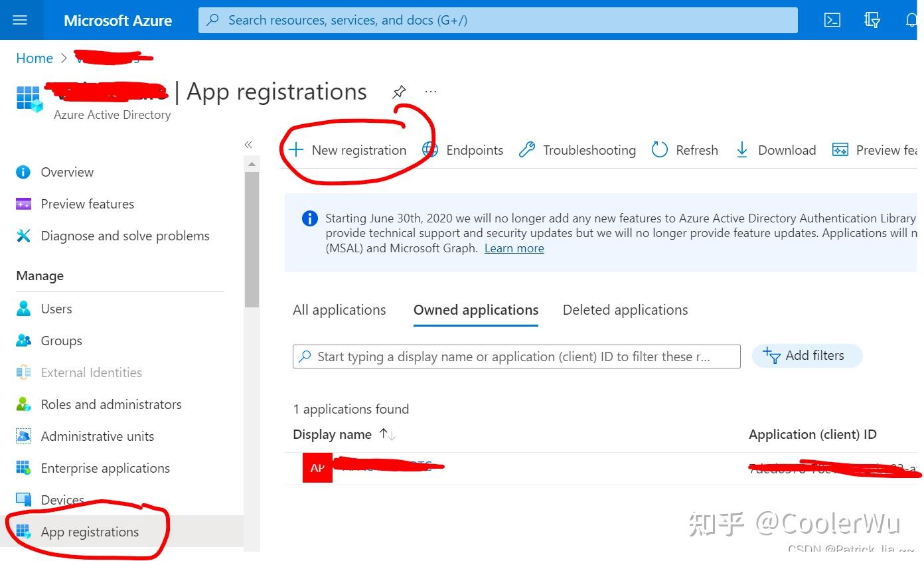Open External Identities in the sidebar

click(x=92, y=372)
